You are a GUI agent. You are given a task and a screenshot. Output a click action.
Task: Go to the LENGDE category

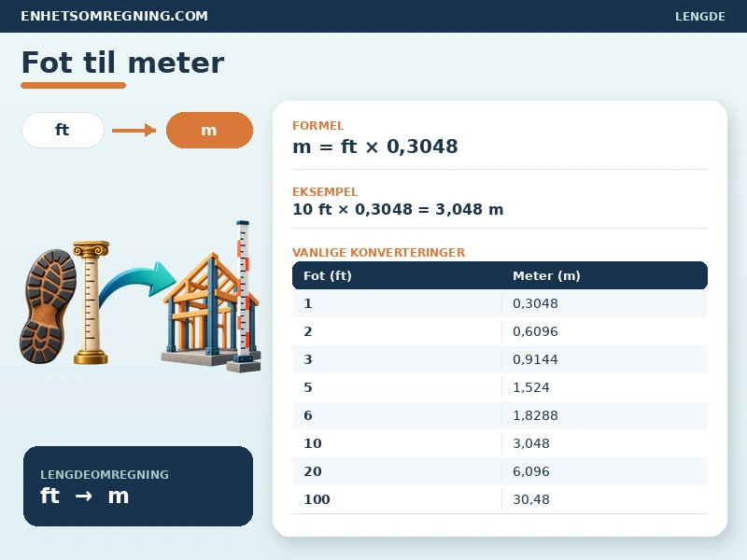click(699, 16)
